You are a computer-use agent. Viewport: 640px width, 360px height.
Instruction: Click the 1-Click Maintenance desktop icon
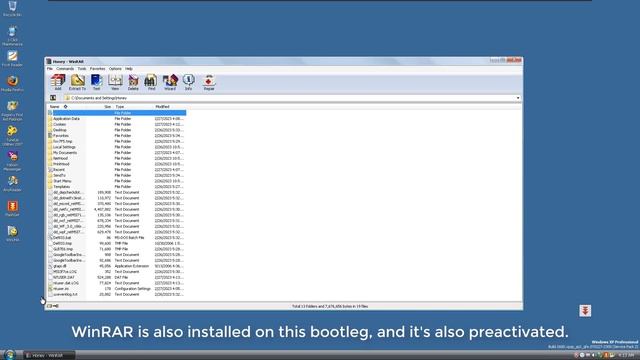point(12,36)
